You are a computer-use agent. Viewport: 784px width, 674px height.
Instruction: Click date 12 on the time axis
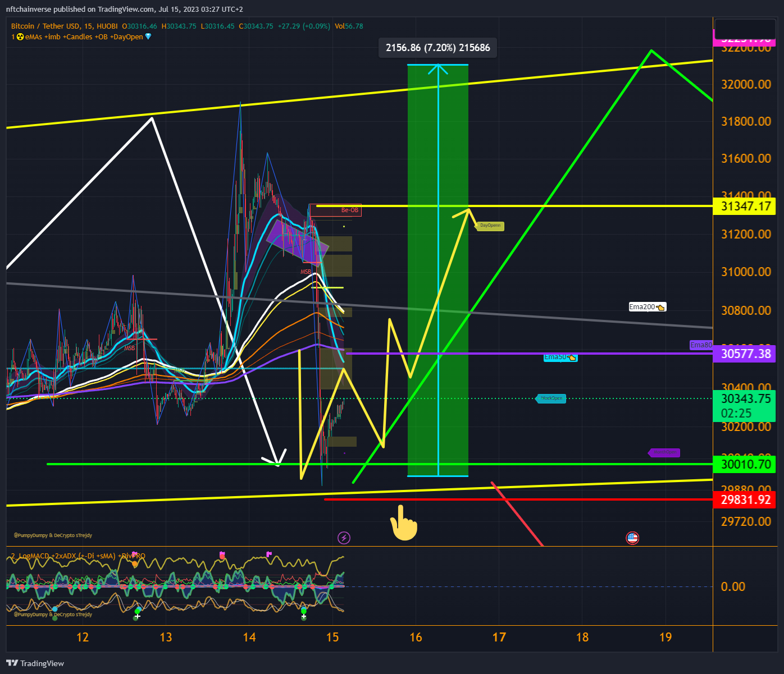83,637
